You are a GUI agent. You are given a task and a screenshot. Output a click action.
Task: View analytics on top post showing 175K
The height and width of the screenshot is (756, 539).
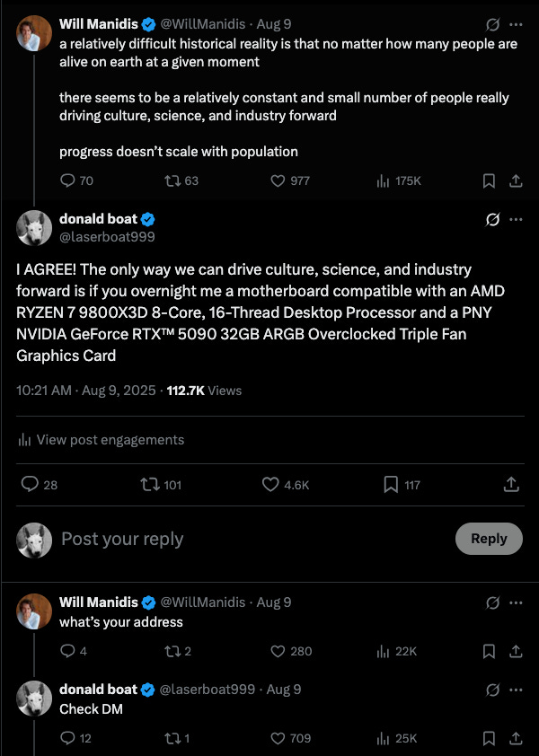click(383, 180)
